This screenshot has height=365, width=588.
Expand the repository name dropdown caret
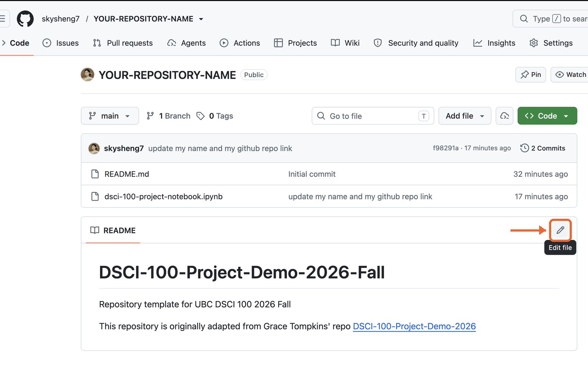tap(201, 19)
